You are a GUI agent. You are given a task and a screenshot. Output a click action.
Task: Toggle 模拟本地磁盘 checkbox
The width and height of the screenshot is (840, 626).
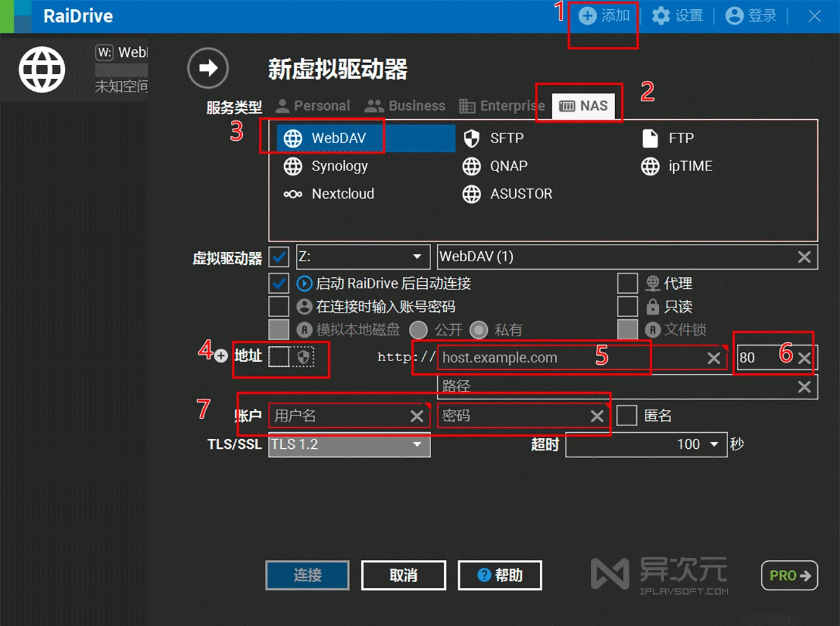pos(279,330)
